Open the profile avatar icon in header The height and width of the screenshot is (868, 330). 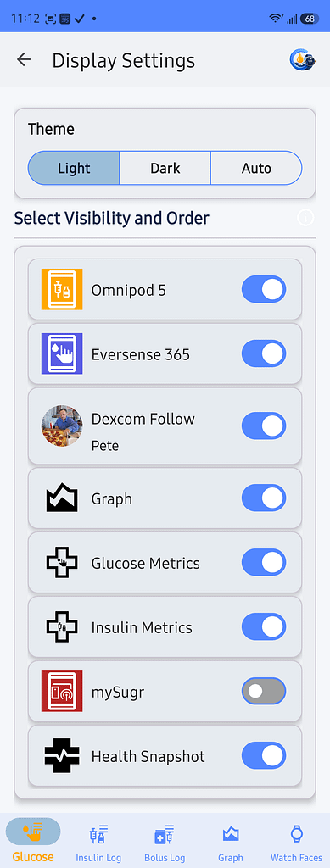click(302, 60)
